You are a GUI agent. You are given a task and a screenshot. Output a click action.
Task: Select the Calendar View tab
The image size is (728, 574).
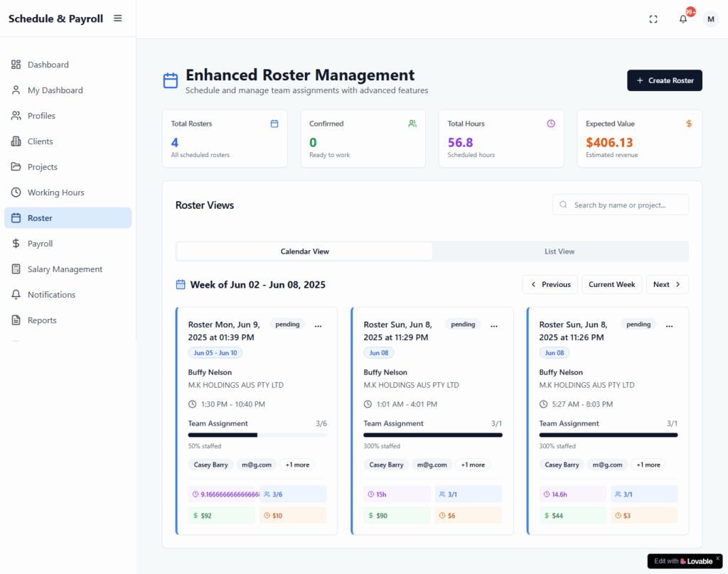(x=304, y=251)
